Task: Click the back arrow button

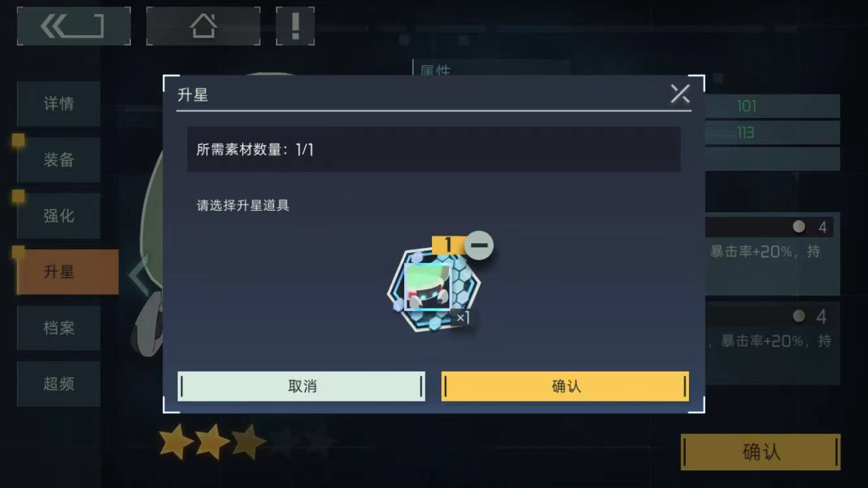Action: 74,27
